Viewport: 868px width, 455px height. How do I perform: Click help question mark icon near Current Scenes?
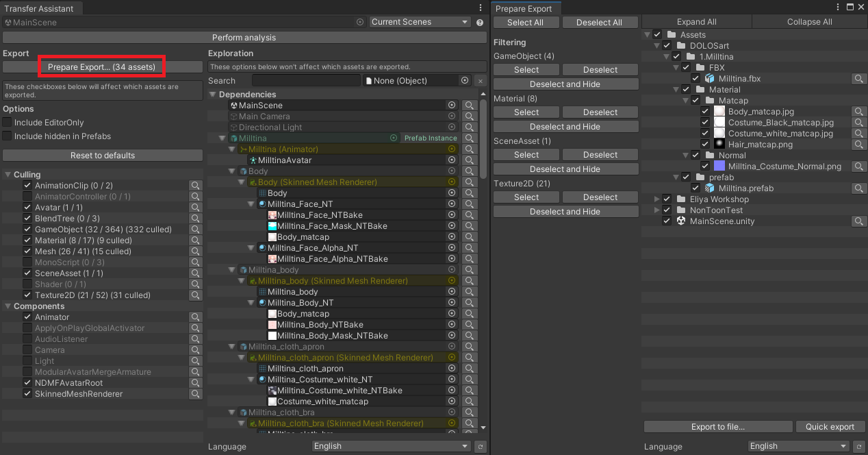pos(480,22)
